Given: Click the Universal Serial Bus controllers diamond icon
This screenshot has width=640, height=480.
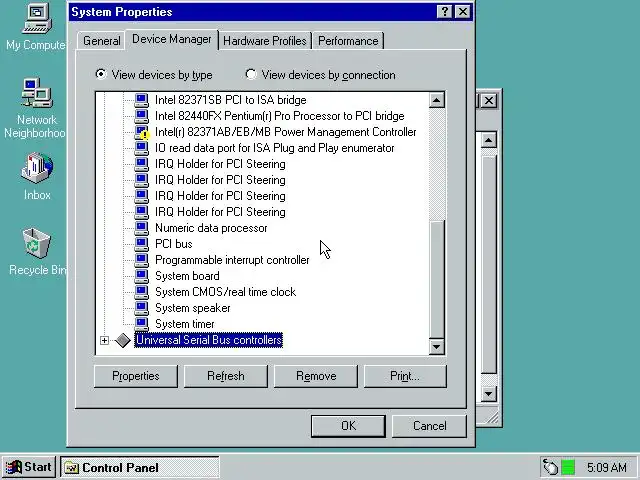Looking at the screenshot, I should [x=123, y=340].
